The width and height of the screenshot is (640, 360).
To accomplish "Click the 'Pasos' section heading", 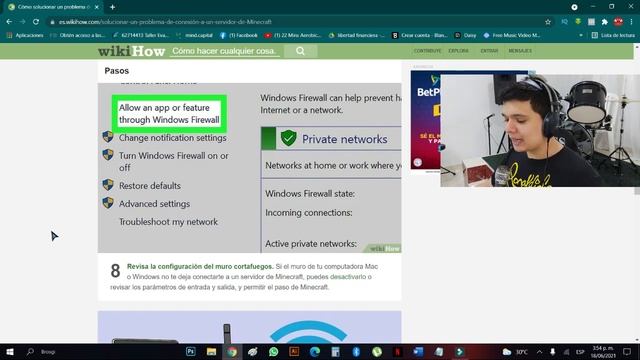I will click(x=117, y=71).
